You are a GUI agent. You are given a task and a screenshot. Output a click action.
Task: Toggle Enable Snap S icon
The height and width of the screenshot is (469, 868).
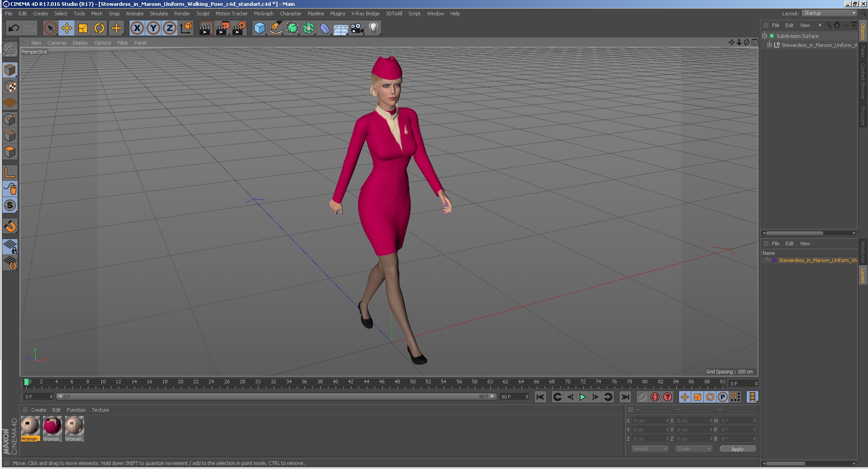tap(10, 205)
